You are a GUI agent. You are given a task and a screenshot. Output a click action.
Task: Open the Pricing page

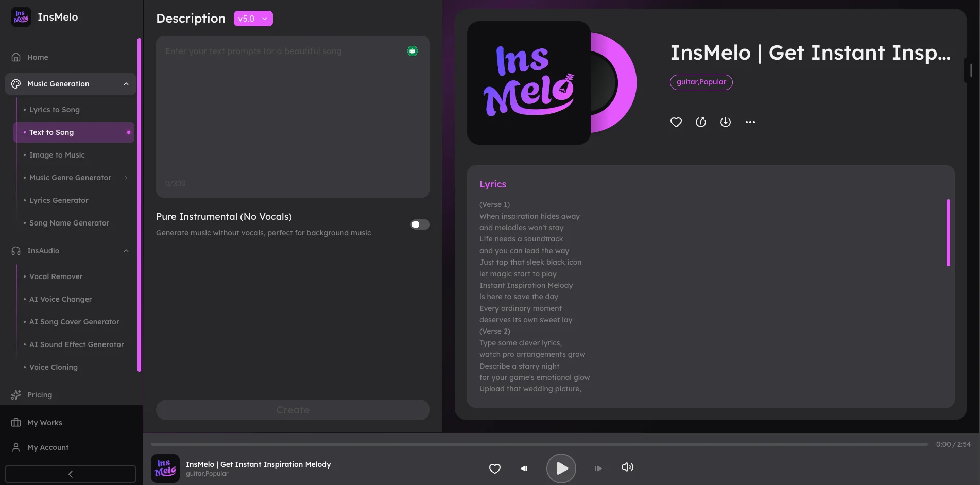40,395
